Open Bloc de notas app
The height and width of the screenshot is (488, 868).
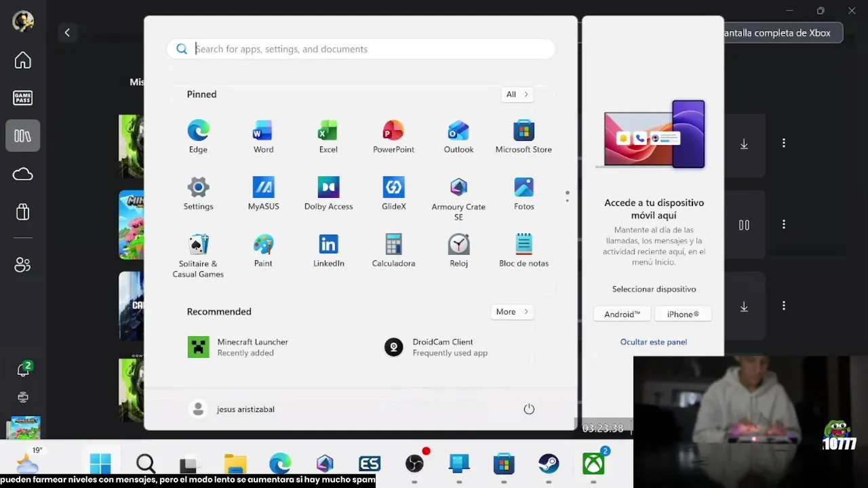pyautogui.click(x=524, y=250)
